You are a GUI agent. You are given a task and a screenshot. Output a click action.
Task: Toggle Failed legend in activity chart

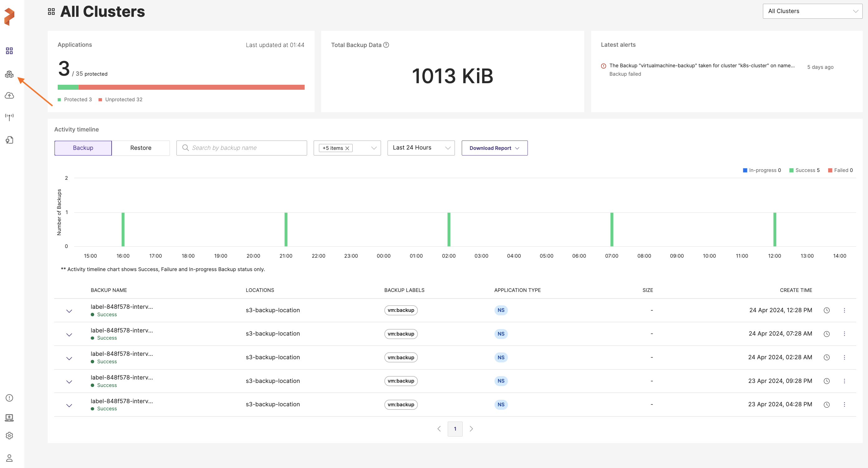(x=840, y=170)
